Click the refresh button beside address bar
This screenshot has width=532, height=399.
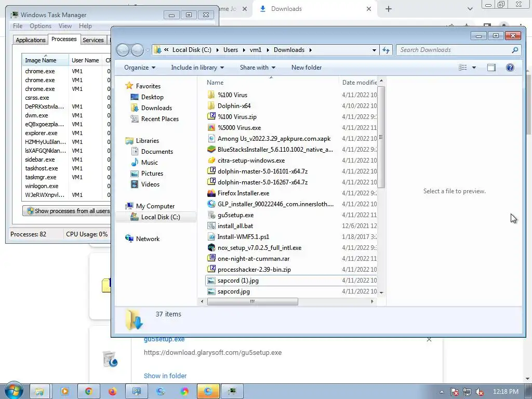click(x=386, y=50)
